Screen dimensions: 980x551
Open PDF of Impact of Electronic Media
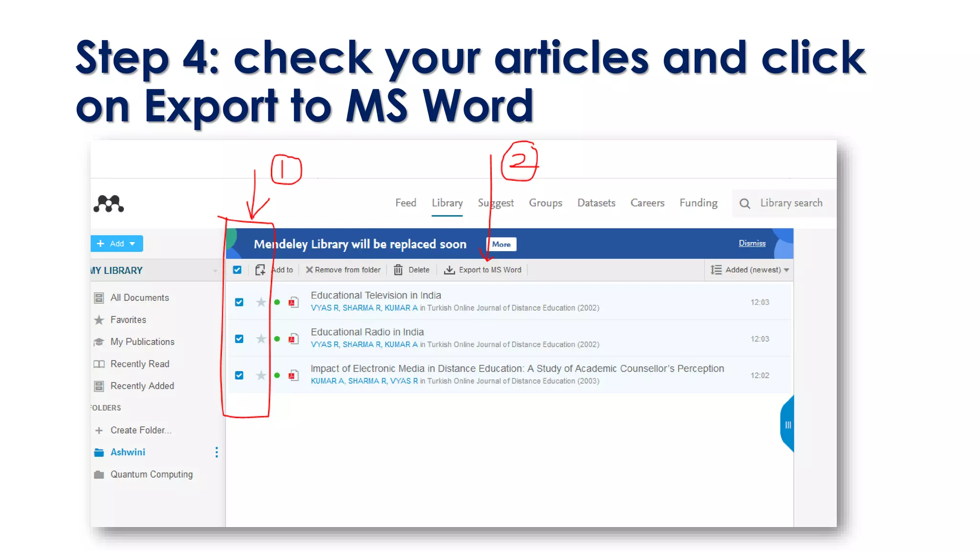pyautogui.click(x=293, y=375)
